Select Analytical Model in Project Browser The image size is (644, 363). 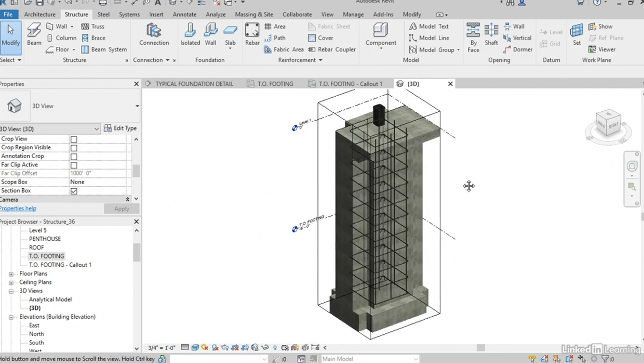click(x=50, y=300)
